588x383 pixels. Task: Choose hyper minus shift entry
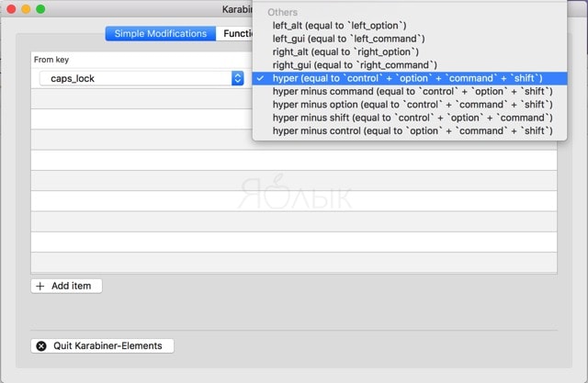(410, 118)
